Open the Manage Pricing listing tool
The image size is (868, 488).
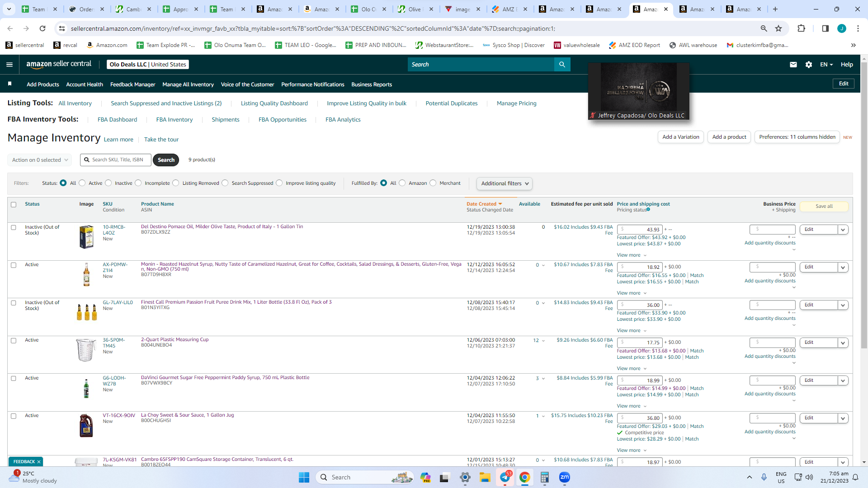click(516, 103)
